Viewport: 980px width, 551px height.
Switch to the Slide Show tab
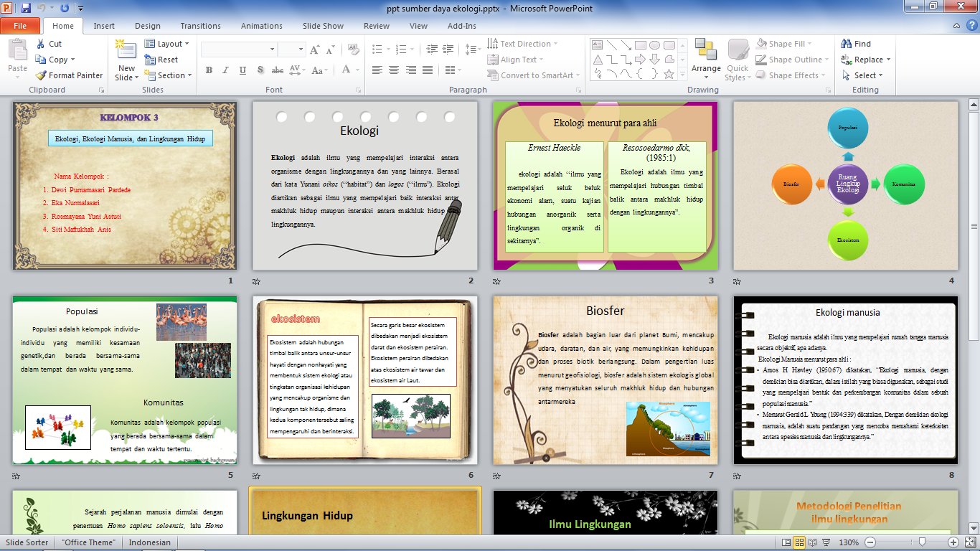pos(323,26)
